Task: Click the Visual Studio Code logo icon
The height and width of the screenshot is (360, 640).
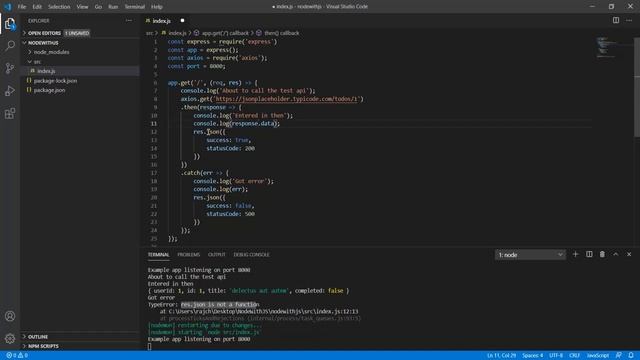Action: [7, 7]
